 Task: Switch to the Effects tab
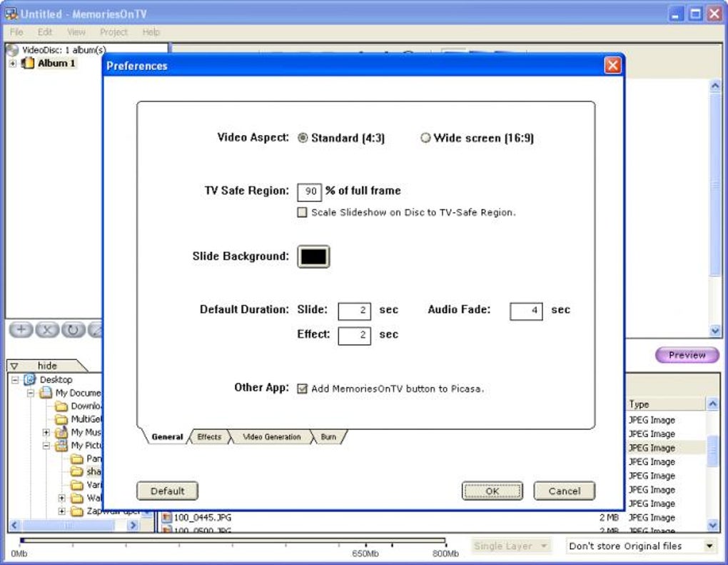pos(209,436)
